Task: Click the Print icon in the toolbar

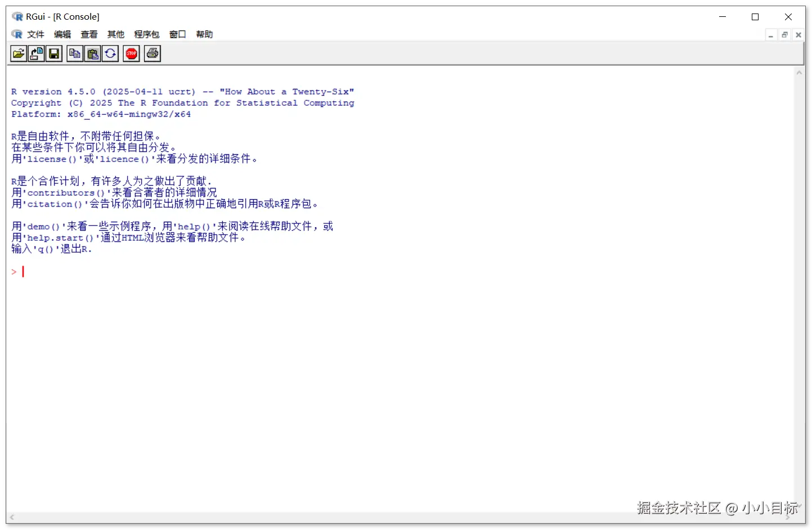Action: click(152, 53)
